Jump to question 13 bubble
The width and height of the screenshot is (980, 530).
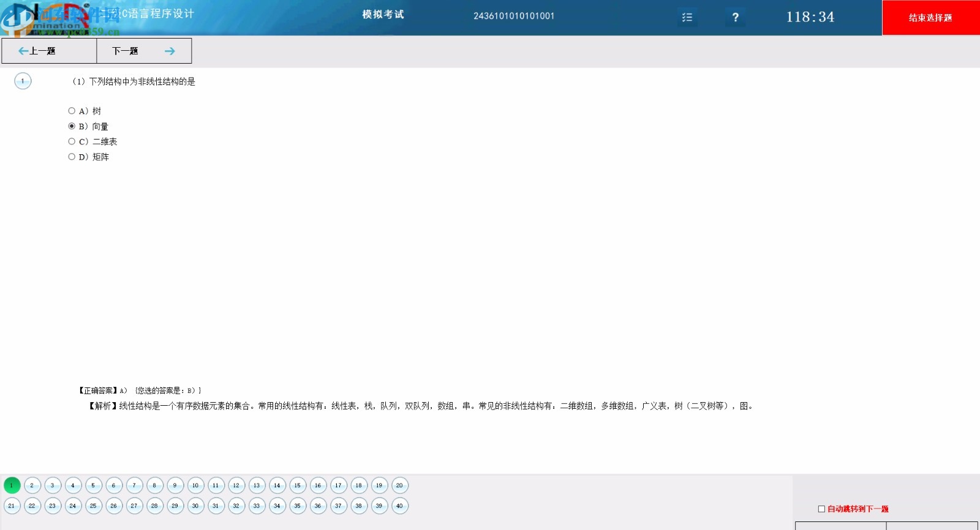[x=257, y=485]
